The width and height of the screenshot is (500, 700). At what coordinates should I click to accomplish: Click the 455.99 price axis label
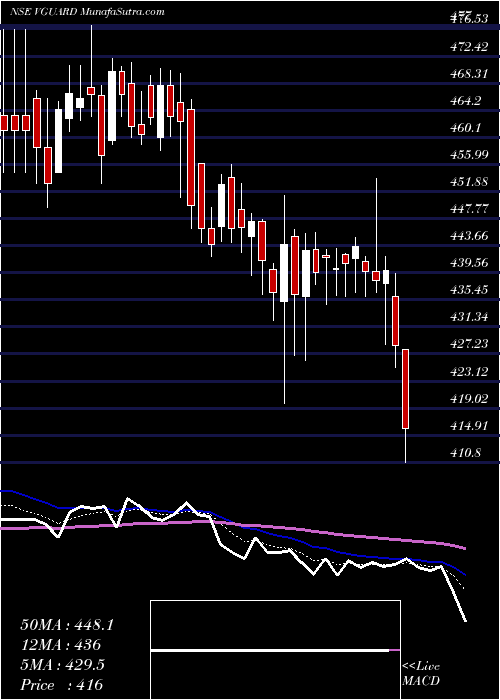point(469,155)
